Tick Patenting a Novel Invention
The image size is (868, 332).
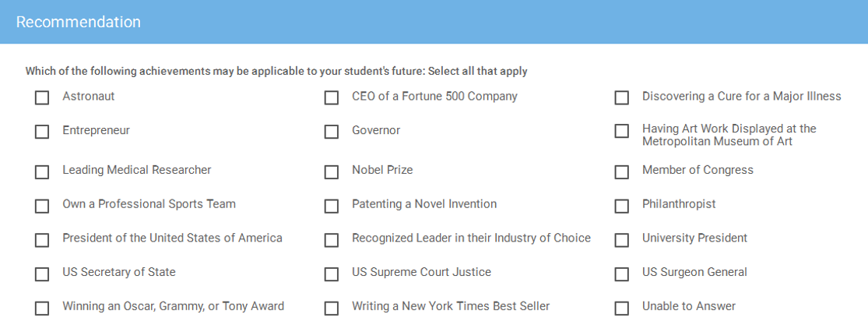(332, 206)
